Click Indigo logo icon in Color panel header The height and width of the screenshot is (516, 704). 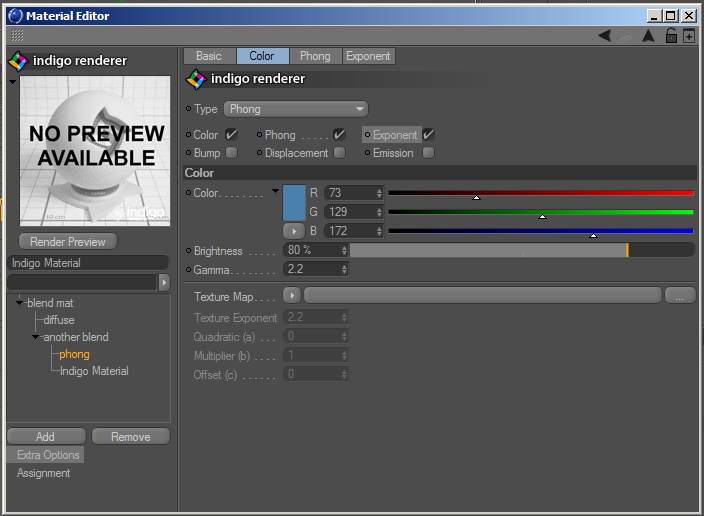click(196, 79)
